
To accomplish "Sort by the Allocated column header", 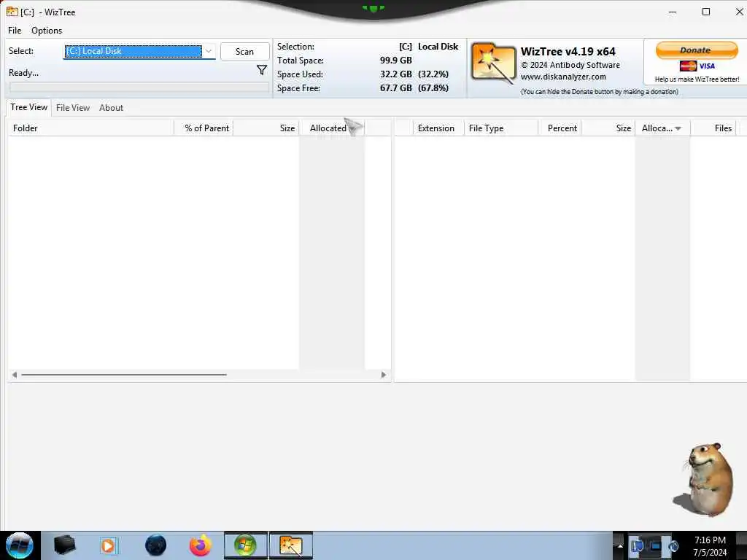I will click(332, 128).
